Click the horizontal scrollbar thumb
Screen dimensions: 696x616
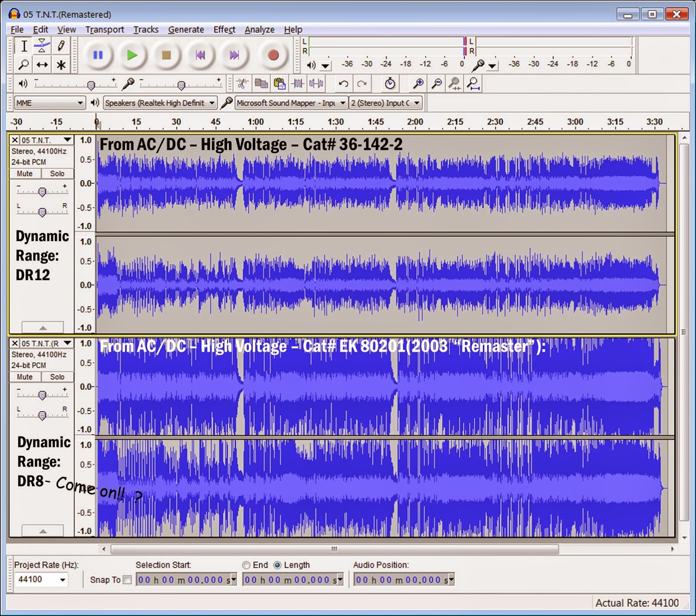point(334,549)
